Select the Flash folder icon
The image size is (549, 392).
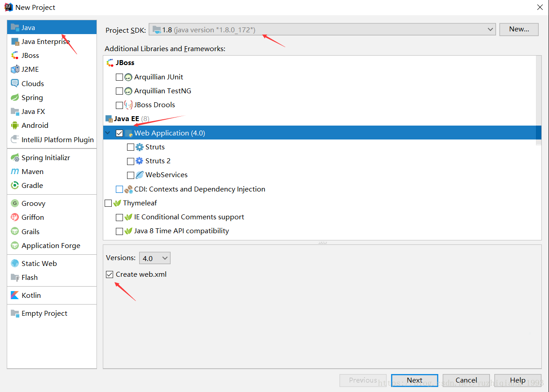point(15,277)
